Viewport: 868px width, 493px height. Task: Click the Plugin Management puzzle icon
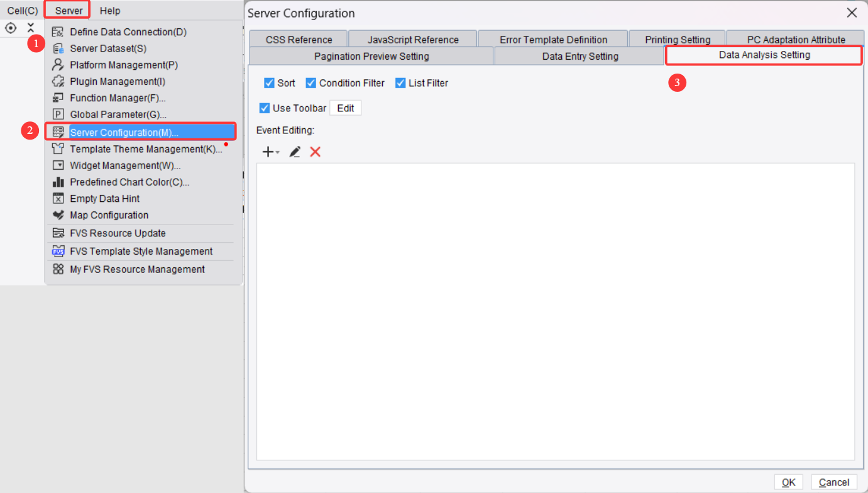coord(58,81)
